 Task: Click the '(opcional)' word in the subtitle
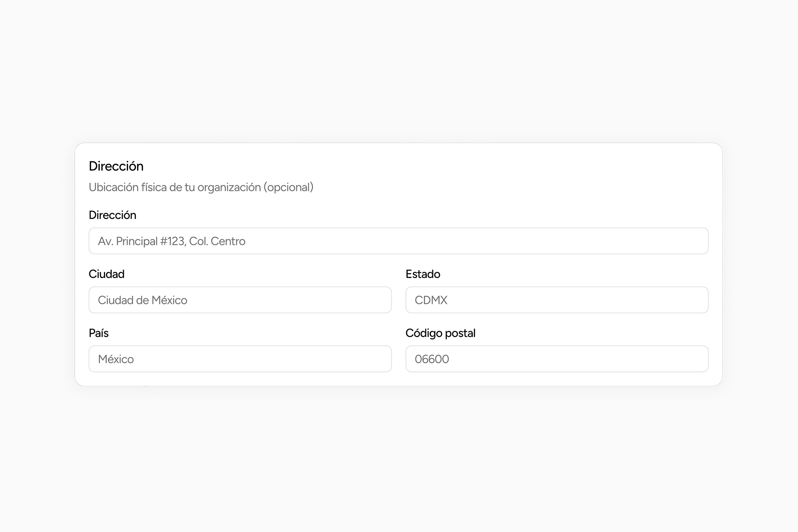pos(288,187)
